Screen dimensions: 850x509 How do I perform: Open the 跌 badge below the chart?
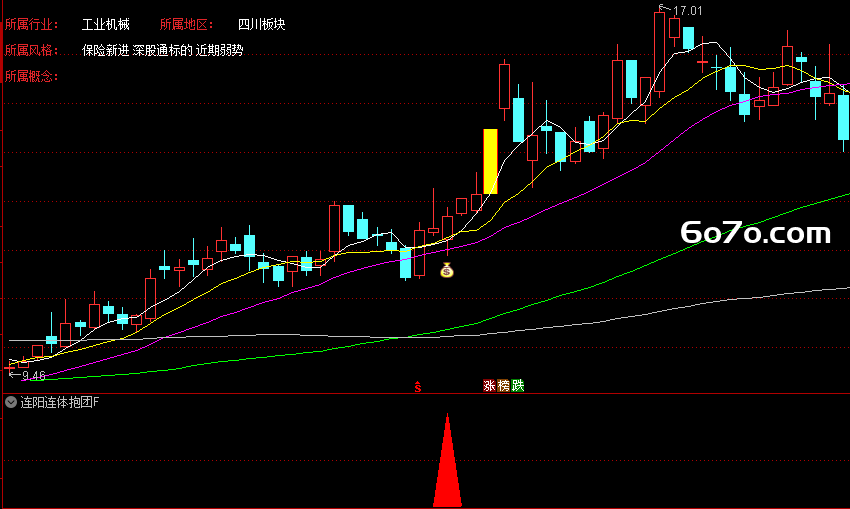click(x=518, y=385)
